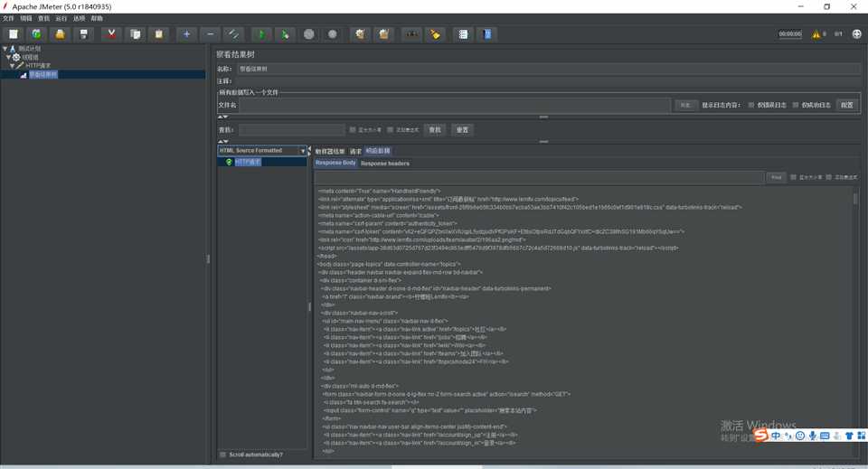Copy the selected element via toolbar
This screenshot has width=868, height=469.
tap(135, 34)
